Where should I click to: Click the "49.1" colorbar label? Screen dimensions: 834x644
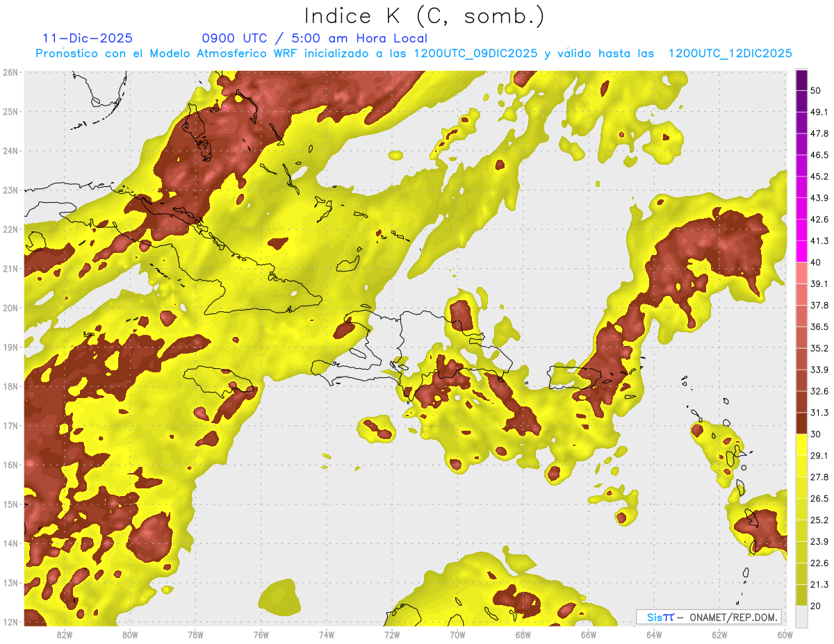tap(819, 112)
